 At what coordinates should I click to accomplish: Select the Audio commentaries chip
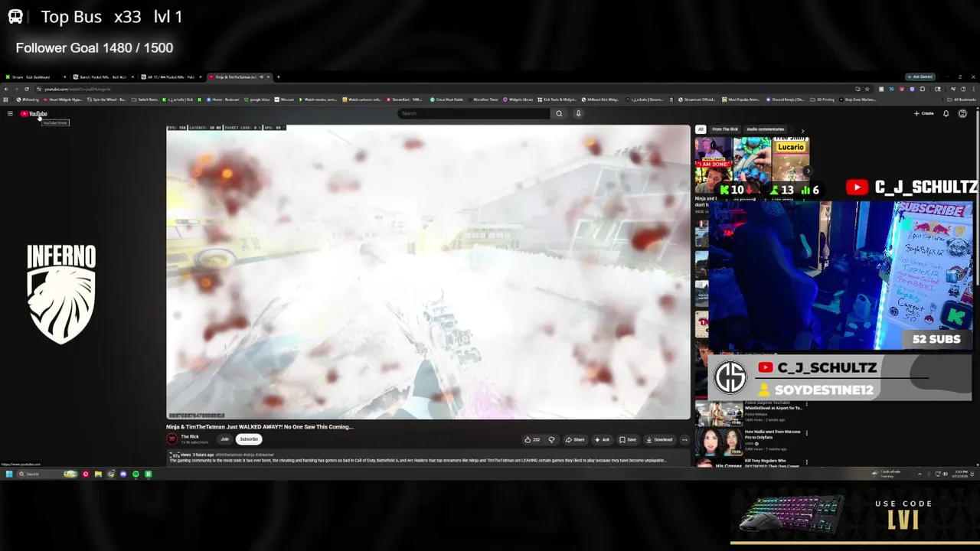coord(766,129)
